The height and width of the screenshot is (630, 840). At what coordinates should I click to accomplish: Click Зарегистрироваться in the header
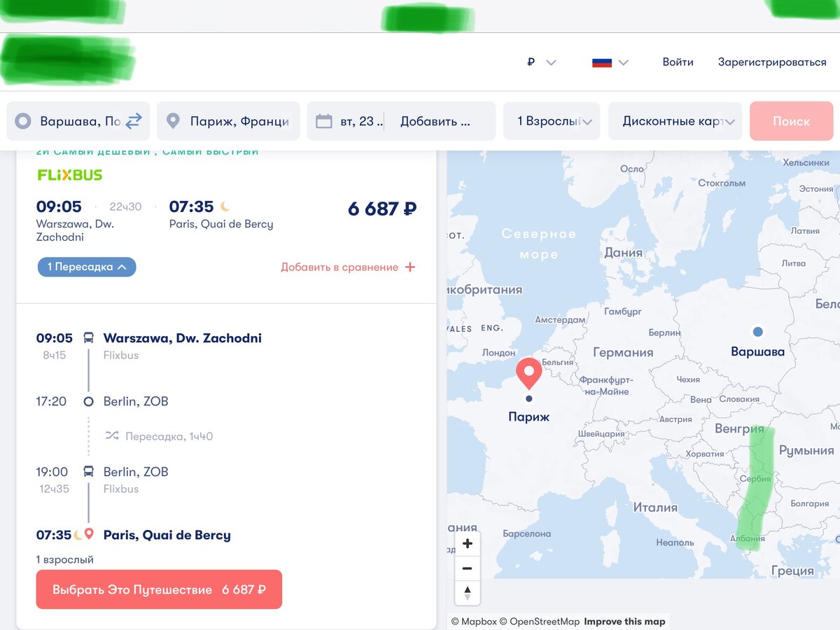tap(770, 62)
